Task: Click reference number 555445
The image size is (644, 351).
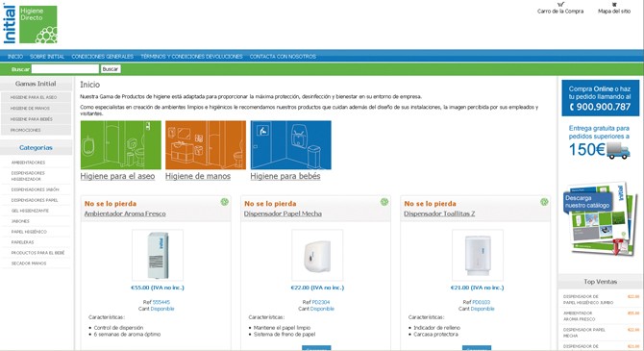Action: coord(161,302)
